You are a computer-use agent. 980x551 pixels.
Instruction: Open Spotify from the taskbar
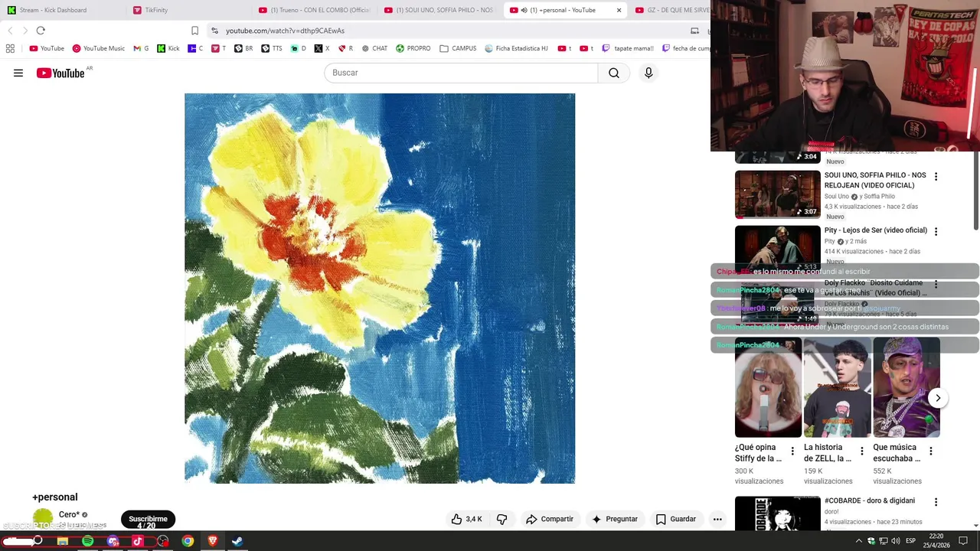pyautogui.click(x=88, y=541)
